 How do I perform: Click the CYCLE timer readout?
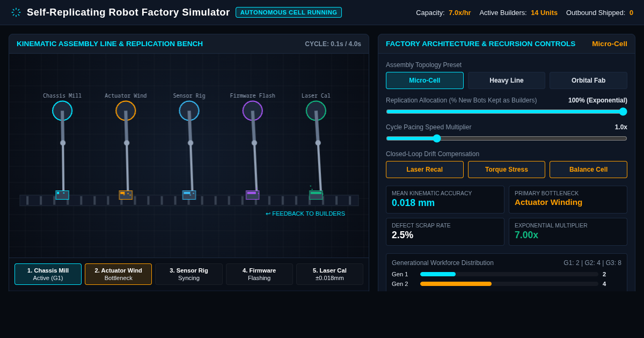(x=333, y=44)
